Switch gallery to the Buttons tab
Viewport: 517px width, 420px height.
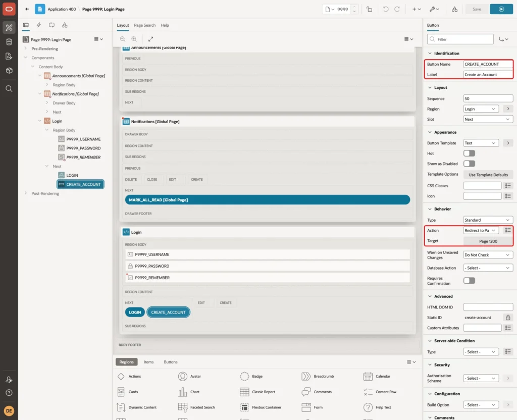171,362
